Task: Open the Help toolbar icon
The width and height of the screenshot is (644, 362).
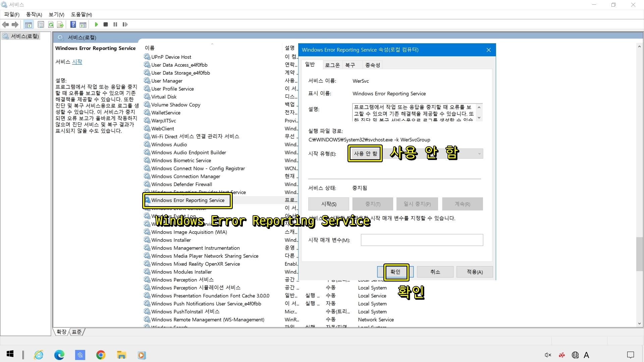Action: tap(73, 24)
